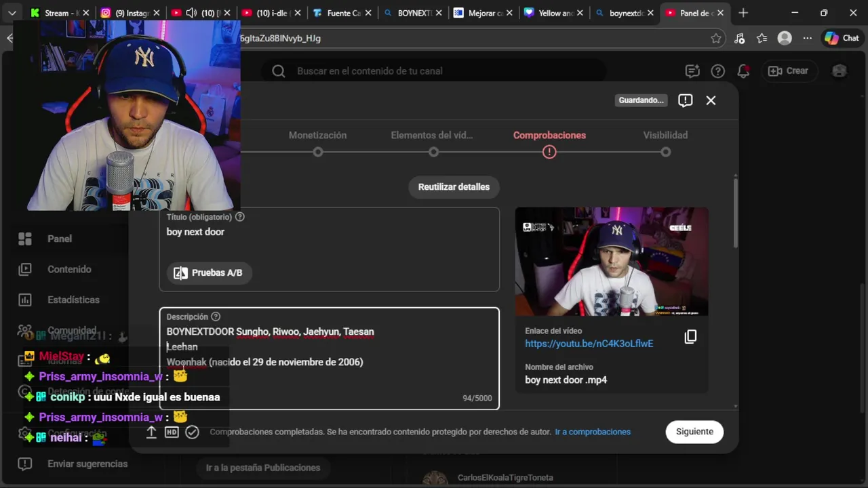868x488 pixels.
Task: Open the BOYNEXT search tab
Action: pyautogui.click(x=411, y=13)
